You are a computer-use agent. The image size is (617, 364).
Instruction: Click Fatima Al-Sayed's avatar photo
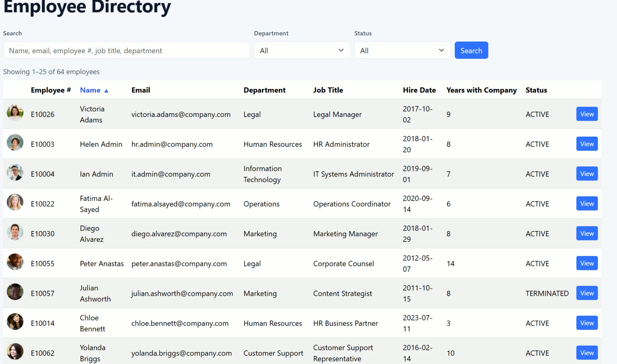tap(15, 202)
